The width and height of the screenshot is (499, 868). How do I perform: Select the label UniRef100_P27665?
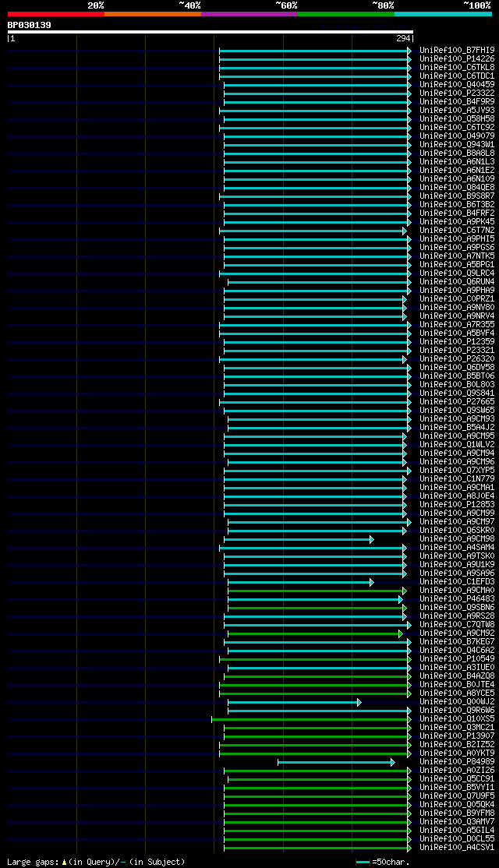coord(457,402)
